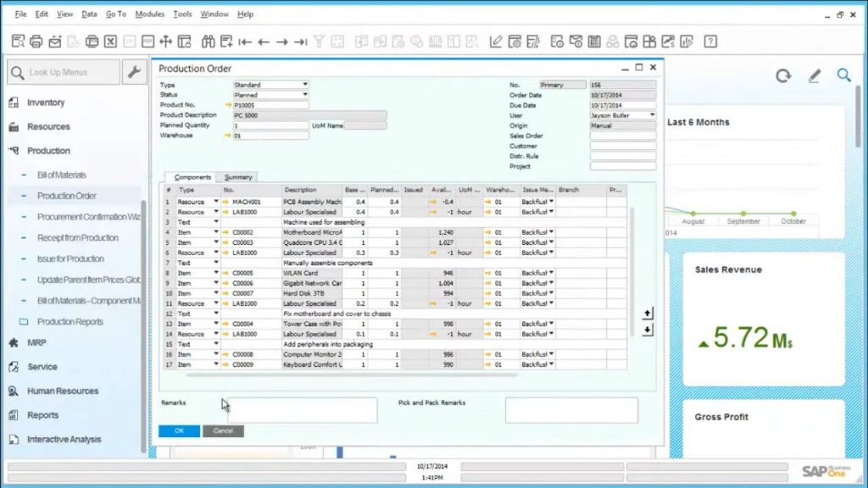Open the Go To menu

115,14
